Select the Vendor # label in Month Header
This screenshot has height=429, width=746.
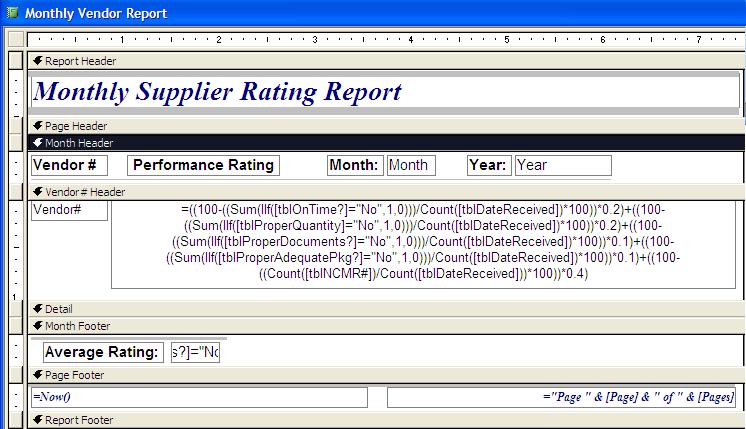click(x=69, y=166)
